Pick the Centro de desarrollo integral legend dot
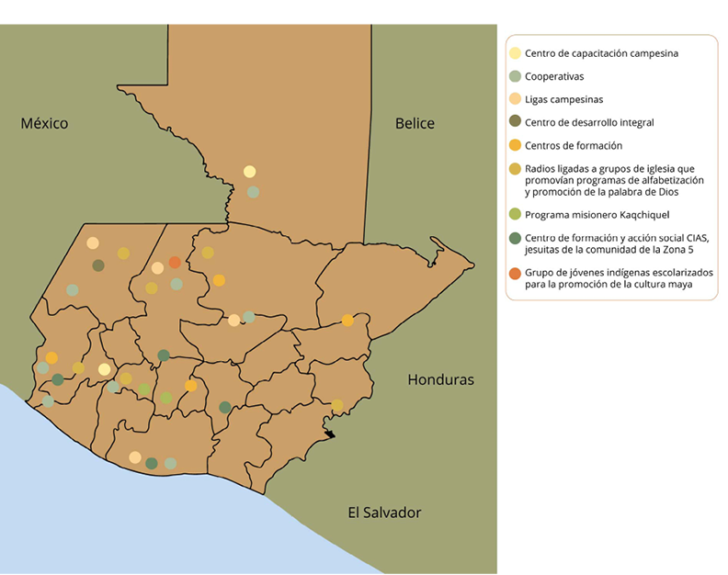 [x=516, y=122]
